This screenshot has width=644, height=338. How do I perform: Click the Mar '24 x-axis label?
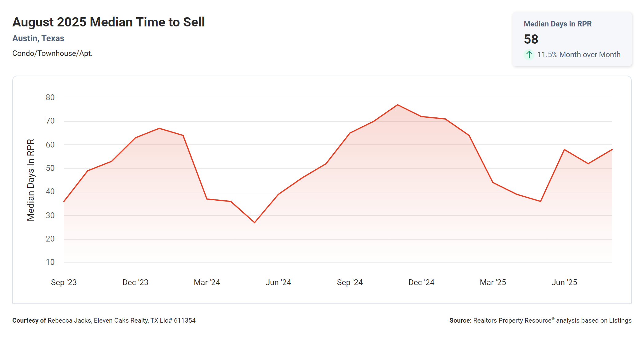(x=207, y=282)
